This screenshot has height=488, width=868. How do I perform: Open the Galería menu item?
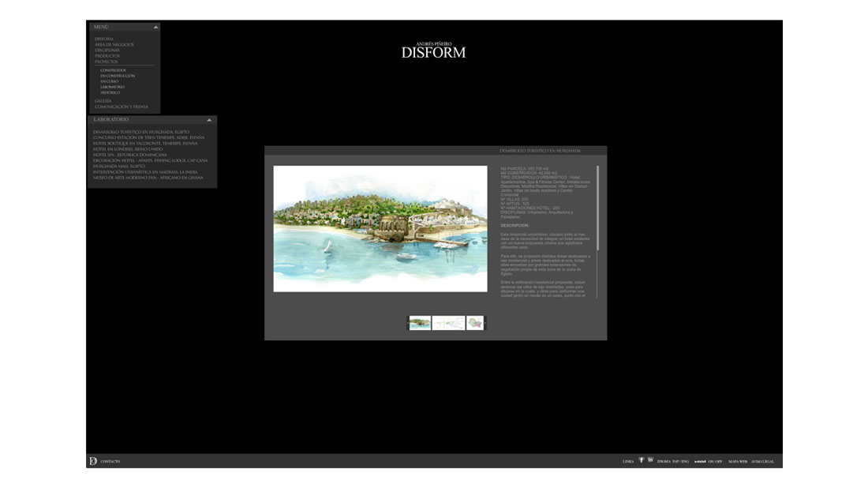tap(103, 101)
